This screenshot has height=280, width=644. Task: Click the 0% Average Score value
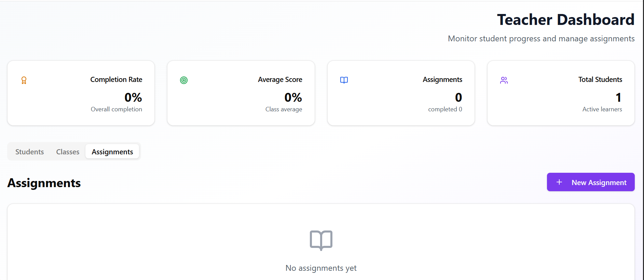293,98
